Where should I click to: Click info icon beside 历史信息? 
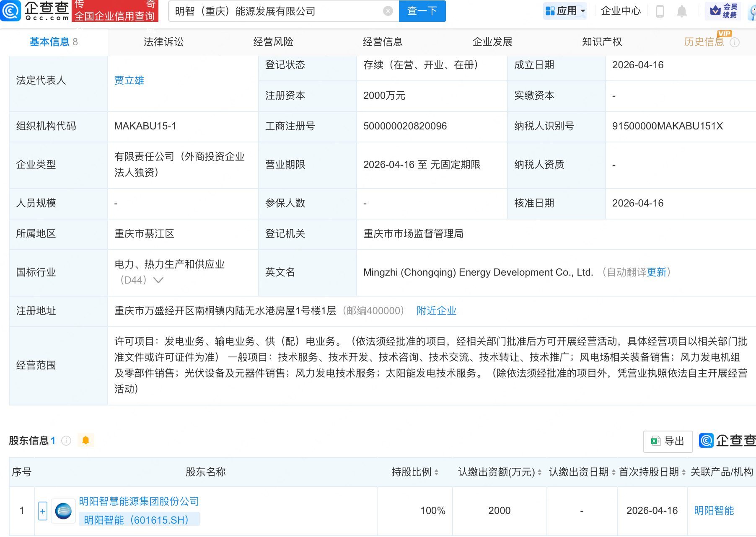coord(735,42)
